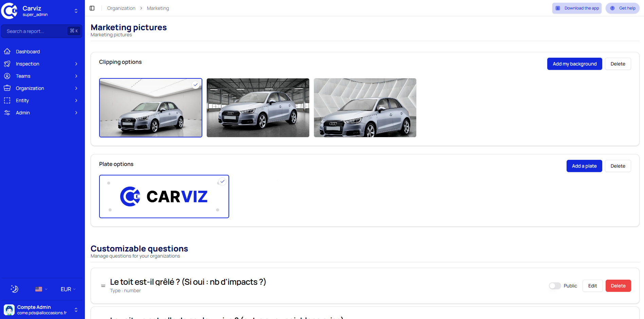Click the checkmark on the Carviz plate

222,182
